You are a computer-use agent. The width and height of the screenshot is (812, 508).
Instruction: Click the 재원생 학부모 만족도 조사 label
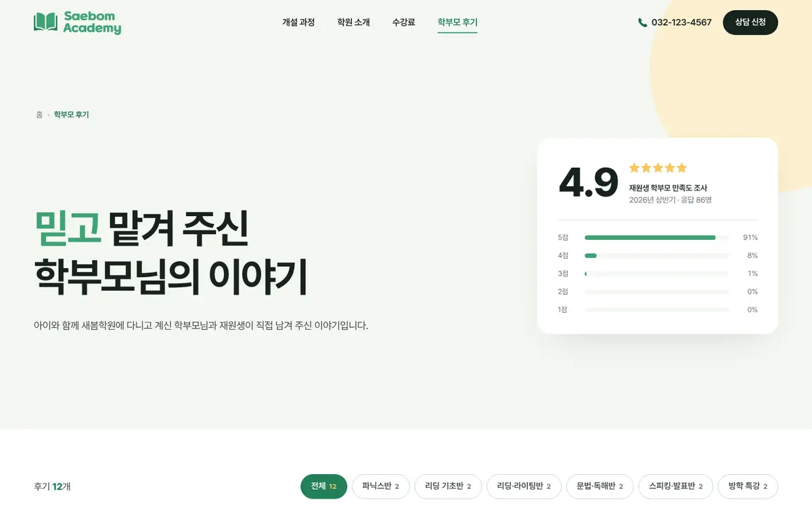click(668, 188)
